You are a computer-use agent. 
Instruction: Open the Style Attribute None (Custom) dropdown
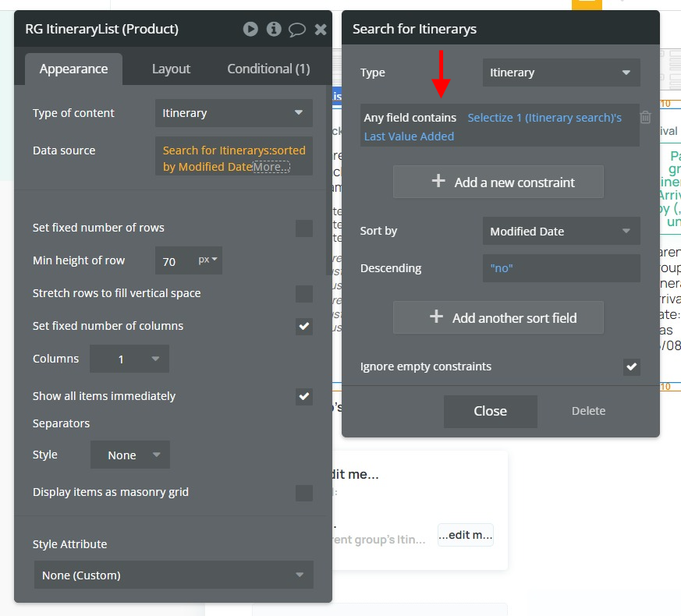coord(174,575)
